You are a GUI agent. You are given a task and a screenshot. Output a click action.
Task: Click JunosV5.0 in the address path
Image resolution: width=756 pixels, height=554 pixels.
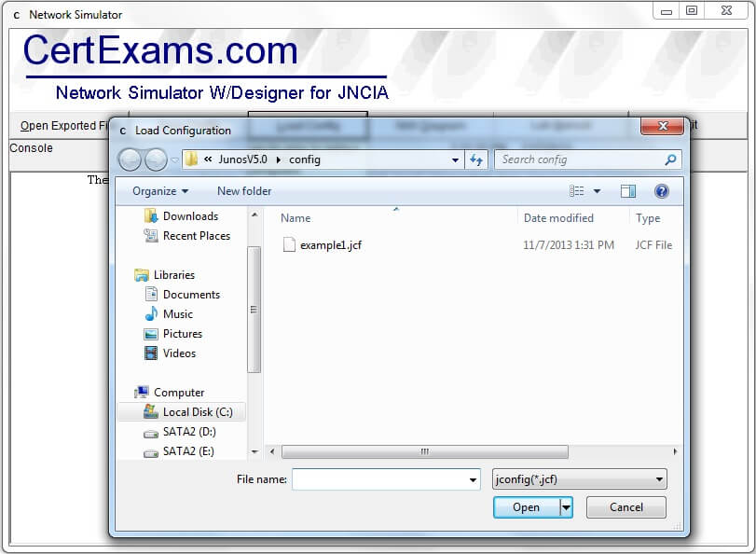pos(242,159)
